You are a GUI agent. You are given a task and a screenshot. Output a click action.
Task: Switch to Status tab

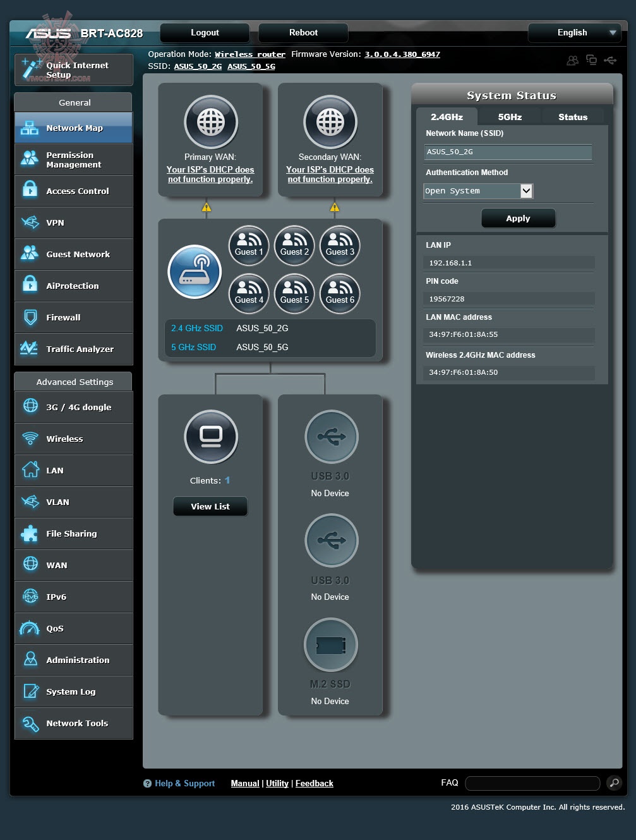(x=573, y=116)
